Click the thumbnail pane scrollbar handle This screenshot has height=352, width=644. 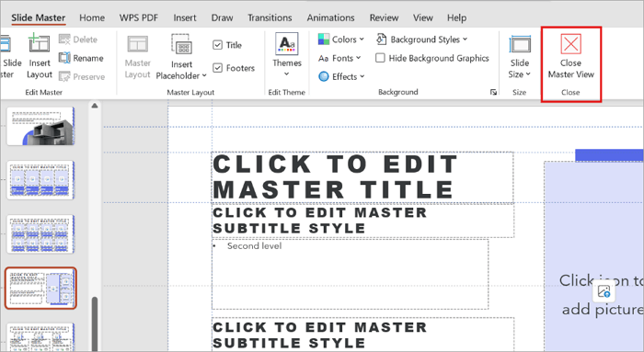[x=95, y=324]
